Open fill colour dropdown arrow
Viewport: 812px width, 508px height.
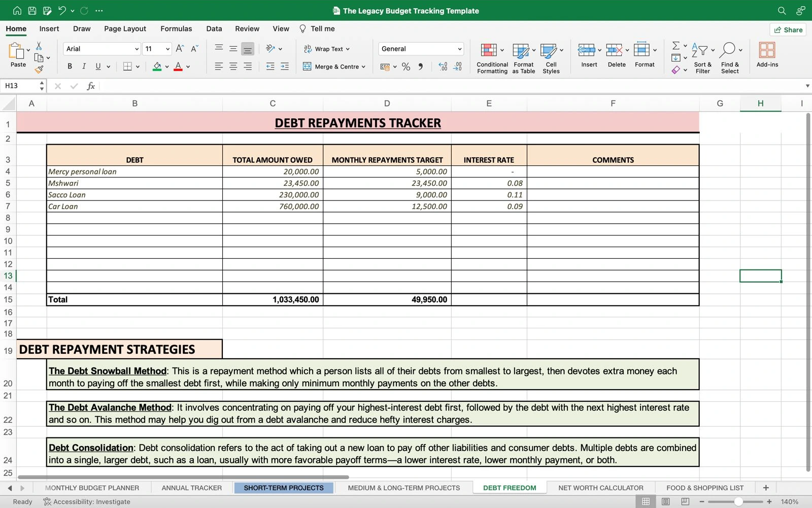166,67
